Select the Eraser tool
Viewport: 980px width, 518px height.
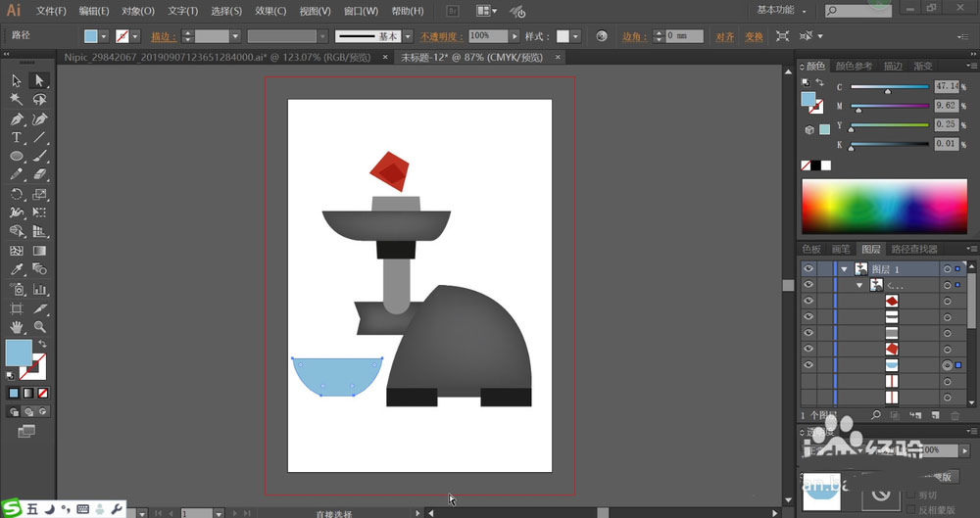[x=39, y=175]
